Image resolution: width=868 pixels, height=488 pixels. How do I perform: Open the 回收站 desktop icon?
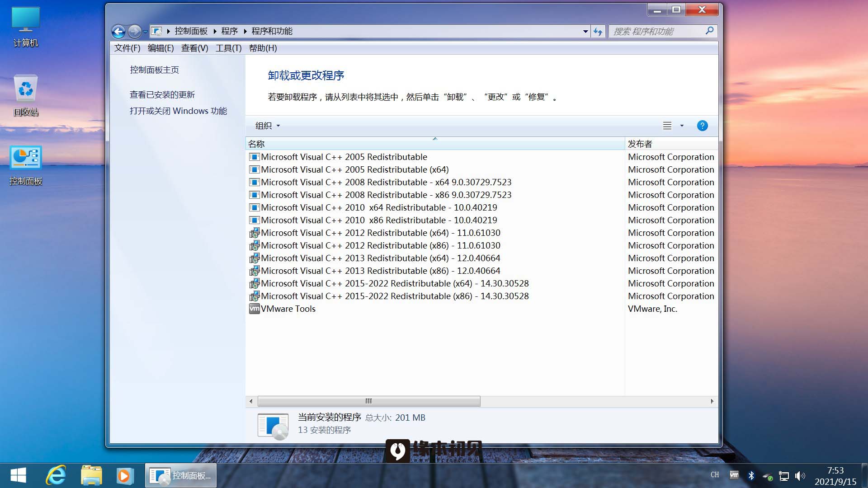pos(26,95)
